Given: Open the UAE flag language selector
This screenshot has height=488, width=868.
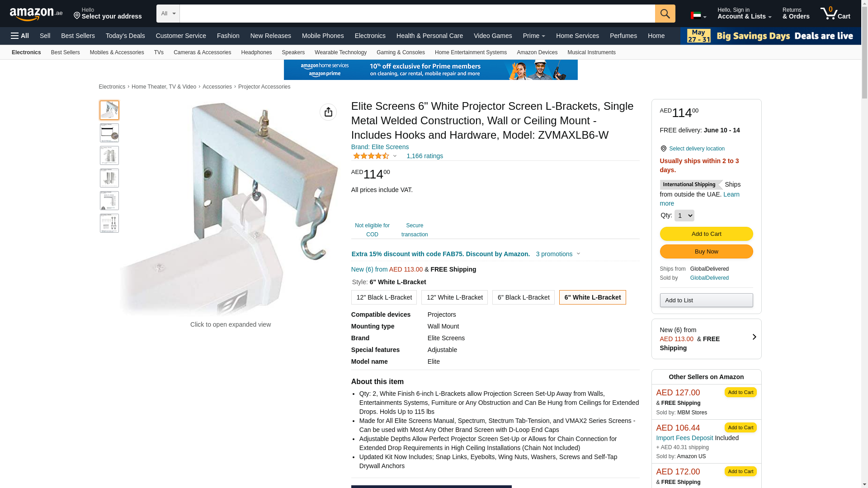Looking at the screenshot, I should click(698, 16).
